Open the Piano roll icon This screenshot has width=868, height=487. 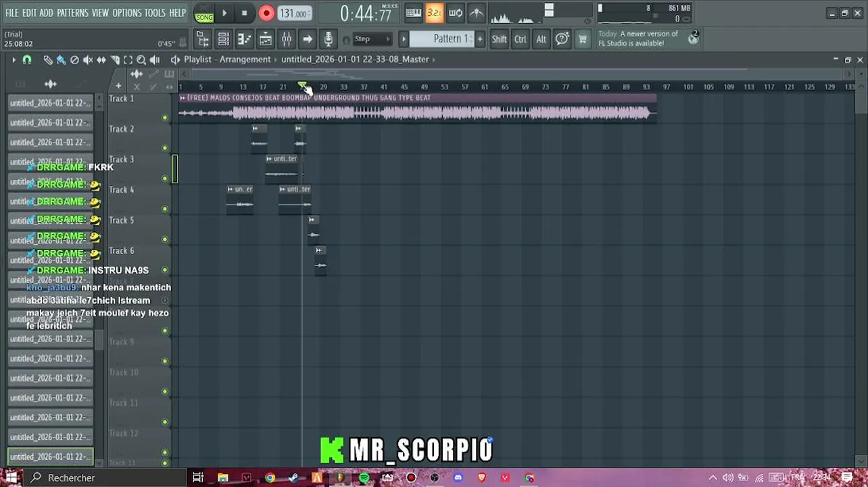pos(245,39)
